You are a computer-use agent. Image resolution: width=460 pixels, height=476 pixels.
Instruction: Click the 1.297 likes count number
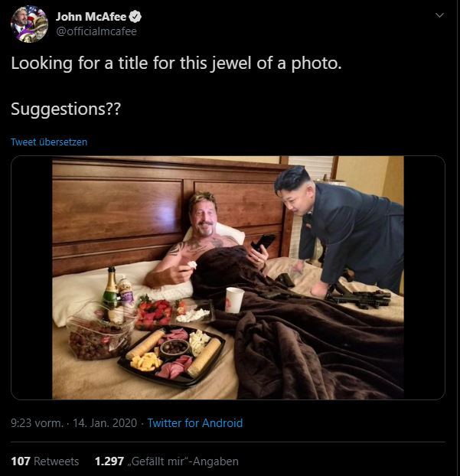click(109, 461)
